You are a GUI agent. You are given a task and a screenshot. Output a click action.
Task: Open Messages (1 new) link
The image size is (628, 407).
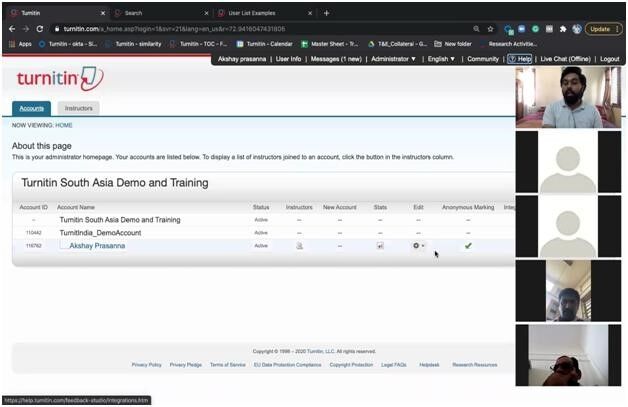point(334,59)
